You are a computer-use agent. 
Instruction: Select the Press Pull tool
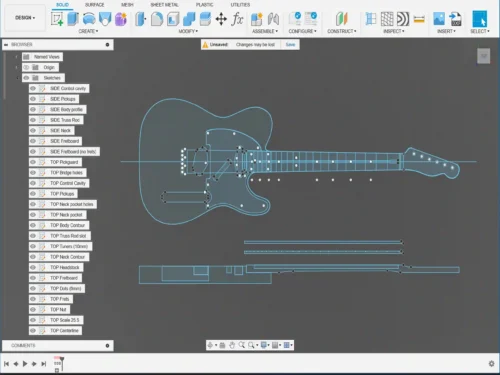pos(140,19)
